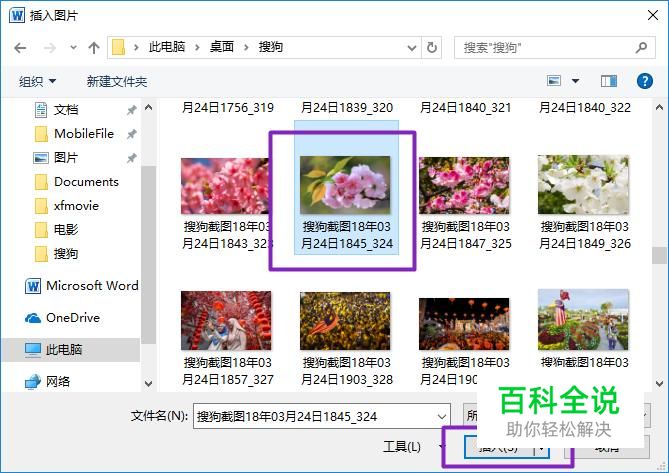Image resolution: width=669 pixels, height=473 pixels.
Task: Open Documents folder in the sidebar
Action: (86, 182)
